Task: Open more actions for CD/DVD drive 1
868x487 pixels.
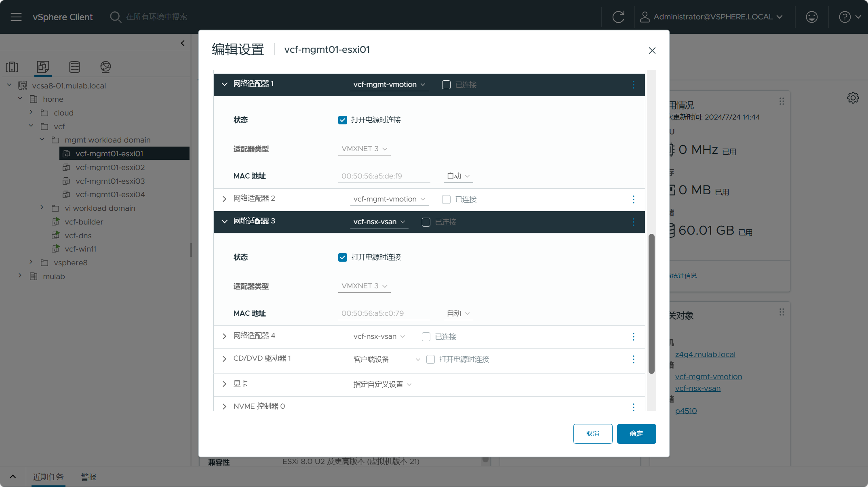Action: (x=633, y=359)
